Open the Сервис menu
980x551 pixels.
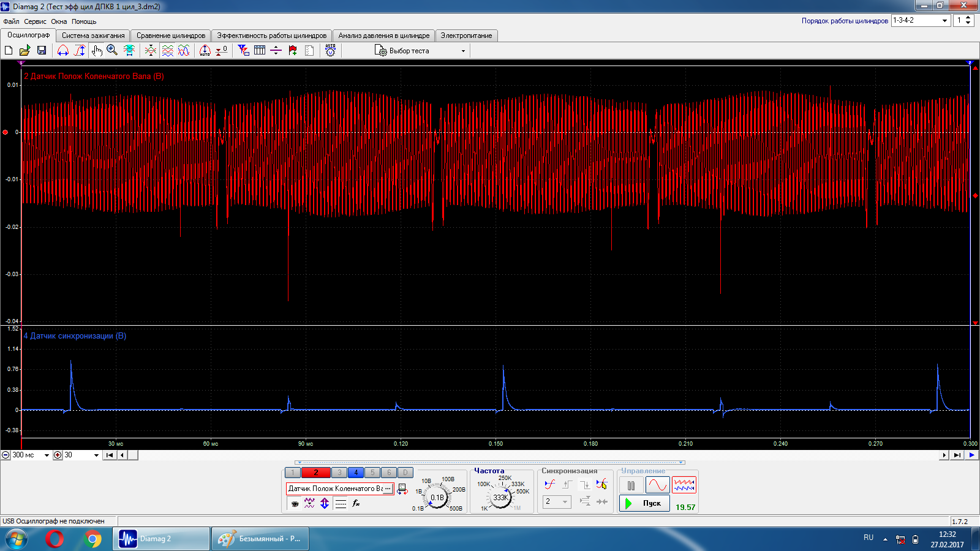tap(35, 21)
